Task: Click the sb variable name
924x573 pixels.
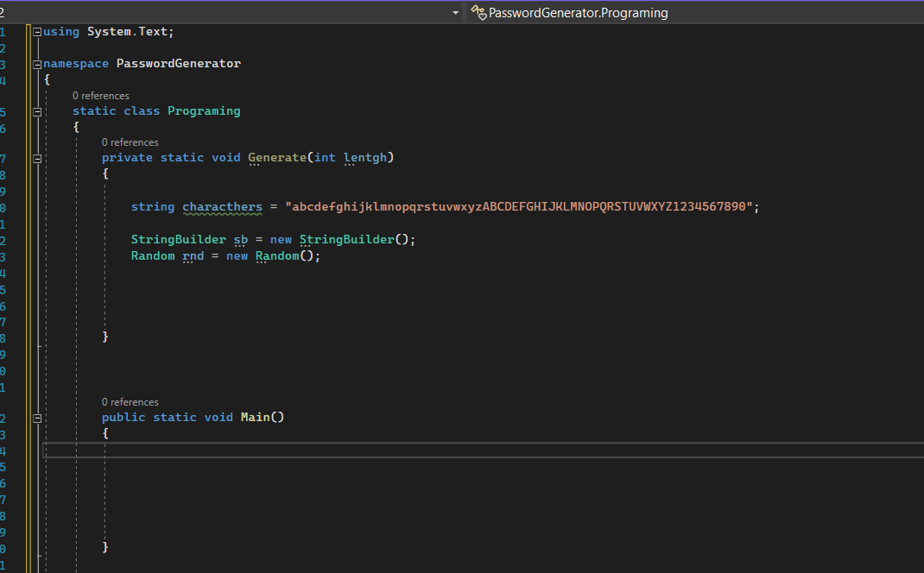Action: [240, 240]
